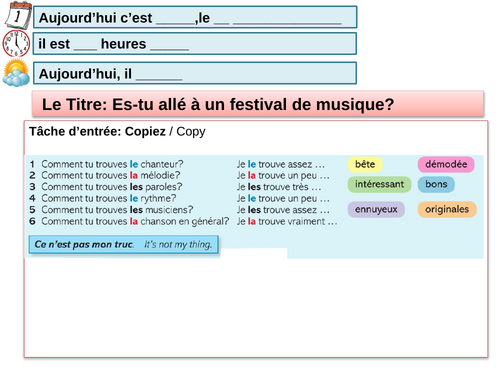
Task: Click the 'il est ___ heures' time box
Action: click(x=195, y=44)
